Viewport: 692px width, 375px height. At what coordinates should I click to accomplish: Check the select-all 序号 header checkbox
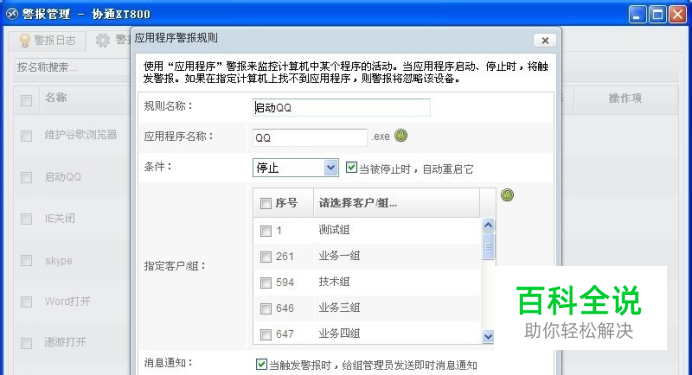pos(266,203)
